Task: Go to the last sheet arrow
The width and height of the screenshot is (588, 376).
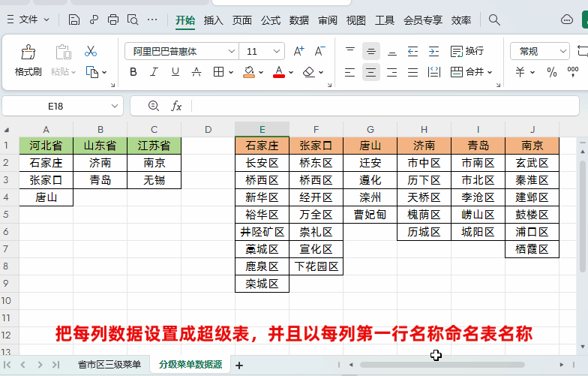Action: [x=55, y=365]
